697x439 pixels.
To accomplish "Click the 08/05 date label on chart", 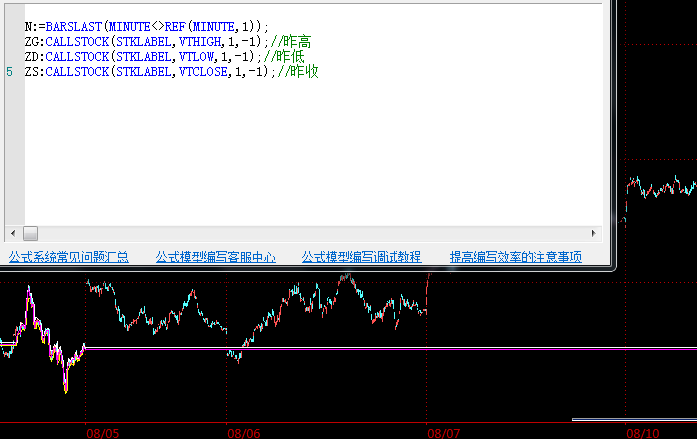I will (x=103, y=433).
